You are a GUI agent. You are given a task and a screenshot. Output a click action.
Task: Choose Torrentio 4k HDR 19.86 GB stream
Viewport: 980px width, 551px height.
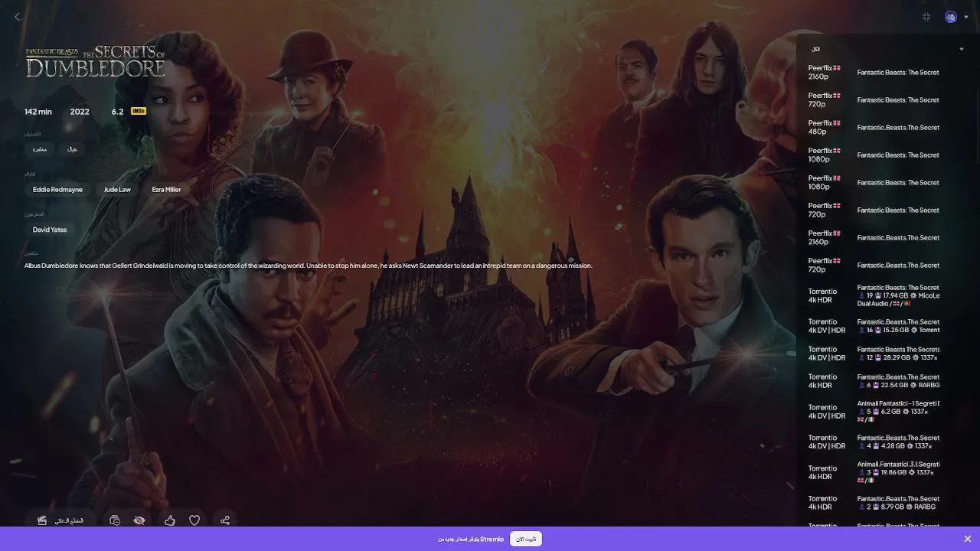[x=875, y=472]
